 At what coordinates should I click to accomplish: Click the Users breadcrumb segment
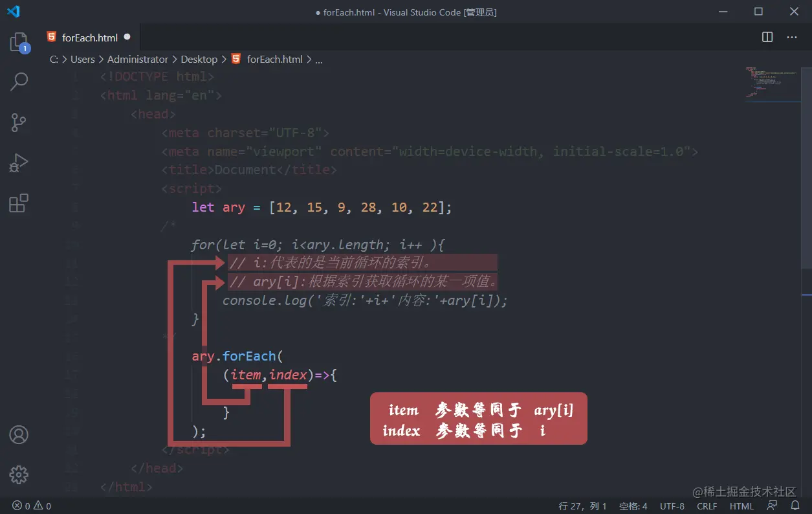pyautogui.click(x=83, y=59)
